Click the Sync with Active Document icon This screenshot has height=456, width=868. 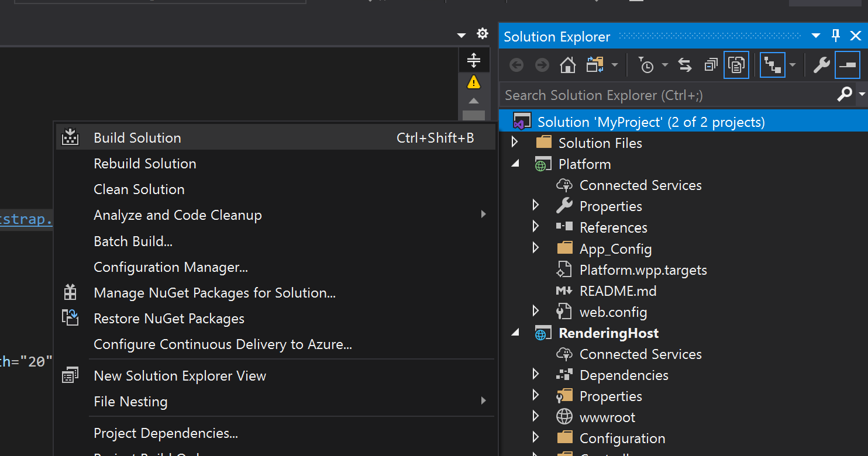point(685,65)
